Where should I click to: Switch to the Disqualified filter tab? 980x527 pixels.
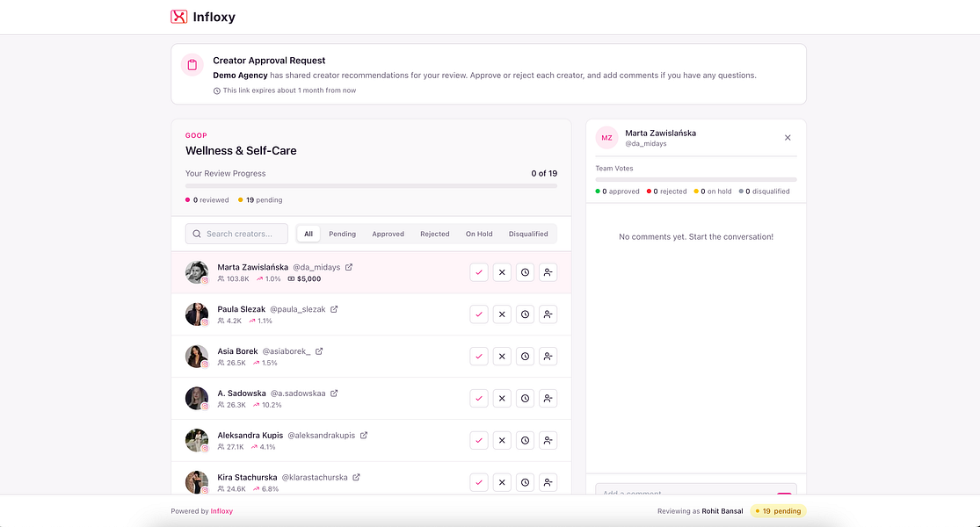(528, 235)
